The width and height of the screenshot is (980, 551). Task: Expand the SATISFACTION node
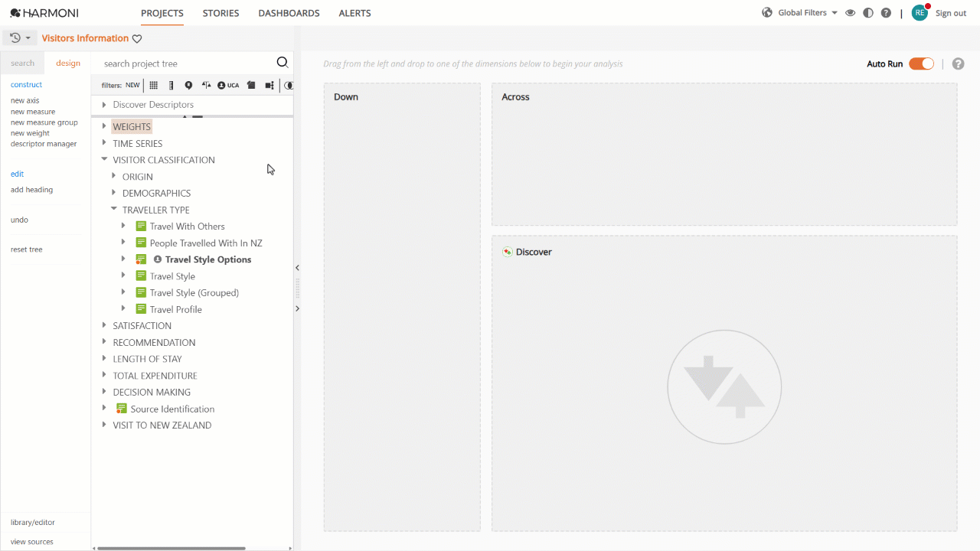pos(104,325)
